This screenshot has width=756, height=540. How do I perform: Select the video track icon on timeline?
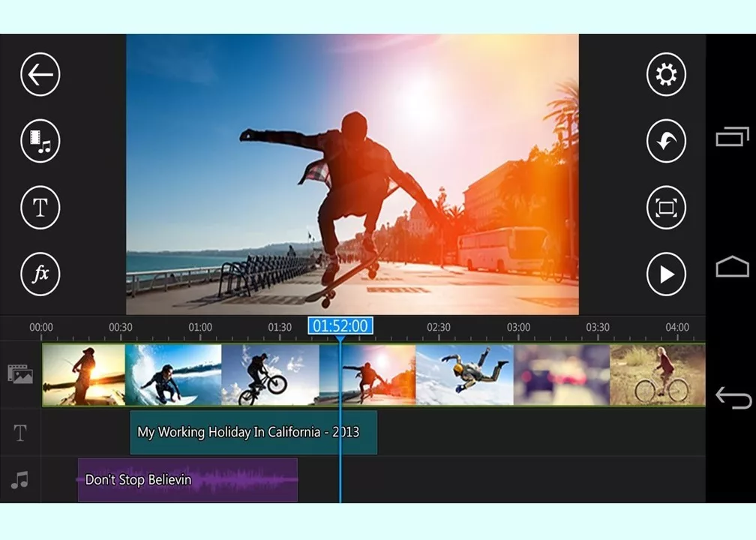click(x=20, y=374)
